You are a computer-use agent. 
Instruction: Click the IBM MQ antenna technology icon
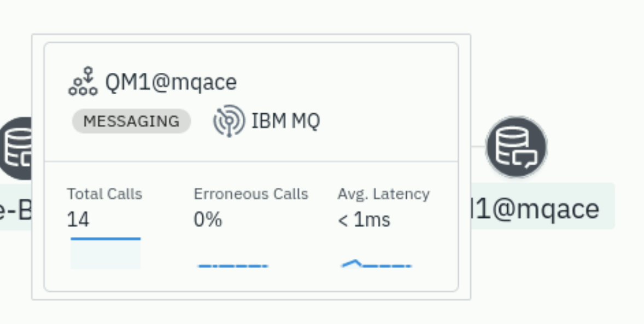[x=229, y=121]
